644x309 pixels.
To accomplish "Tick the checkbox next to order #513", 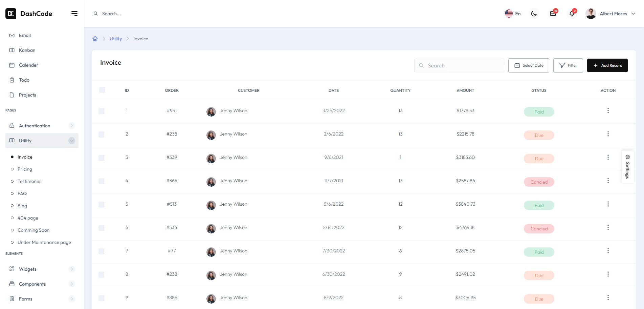I will click(x=102, y=205).
